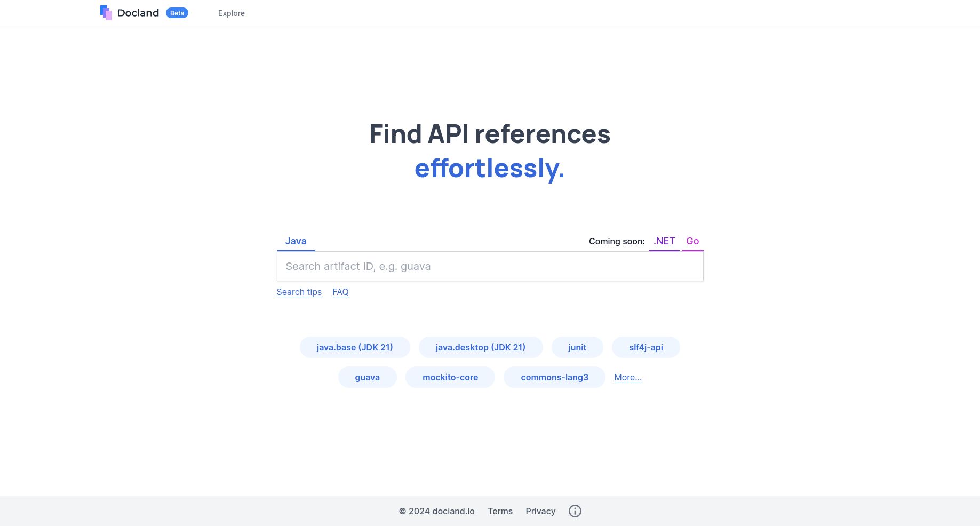
Task: Open the FAQ link
Action: point(340,292)
